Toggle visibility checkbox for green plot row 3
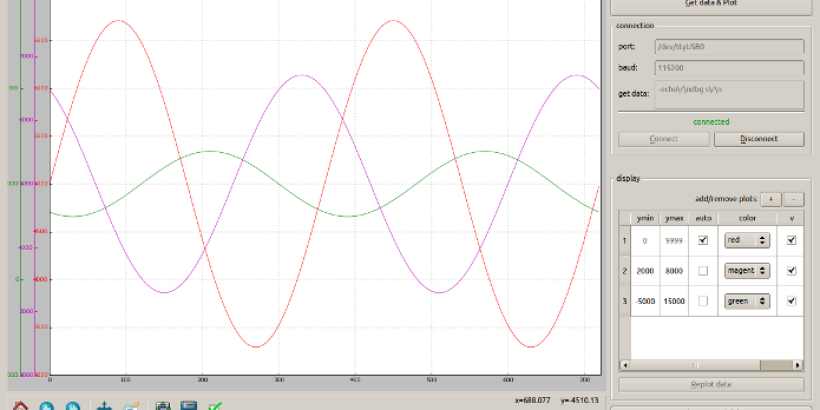Screen dimensions: 820x410 (791, 301)
